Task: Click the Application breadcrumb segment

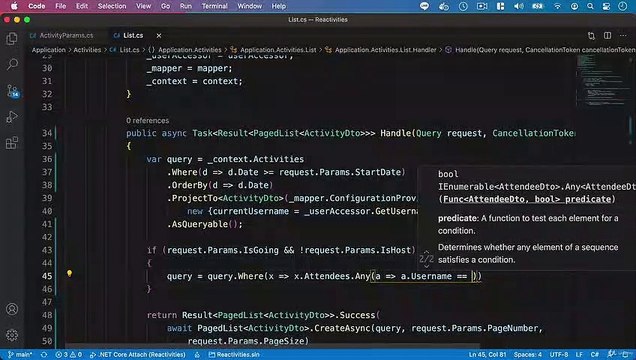Action: [49, 50]
